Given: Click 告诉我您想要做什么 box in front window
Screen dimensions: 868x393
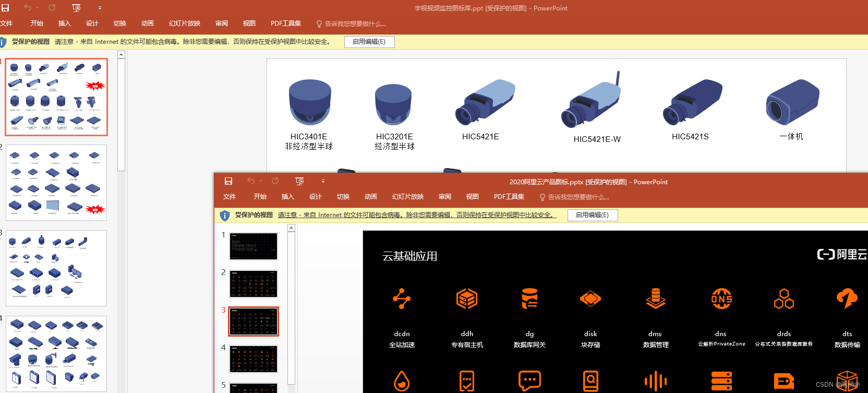Looking at the screenshot, I should pyautogui.click(x=574, y=197).
